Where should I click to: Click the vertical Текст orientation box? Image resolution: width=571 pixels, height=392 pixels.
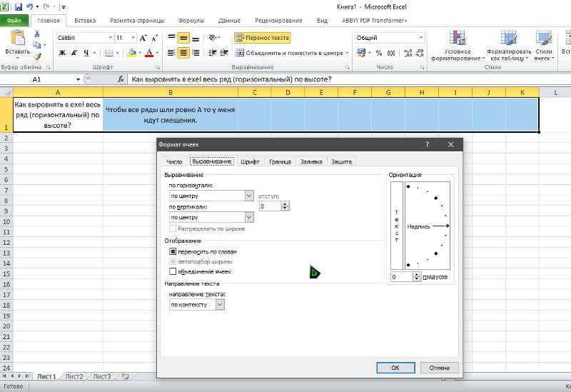coord(397,226)
